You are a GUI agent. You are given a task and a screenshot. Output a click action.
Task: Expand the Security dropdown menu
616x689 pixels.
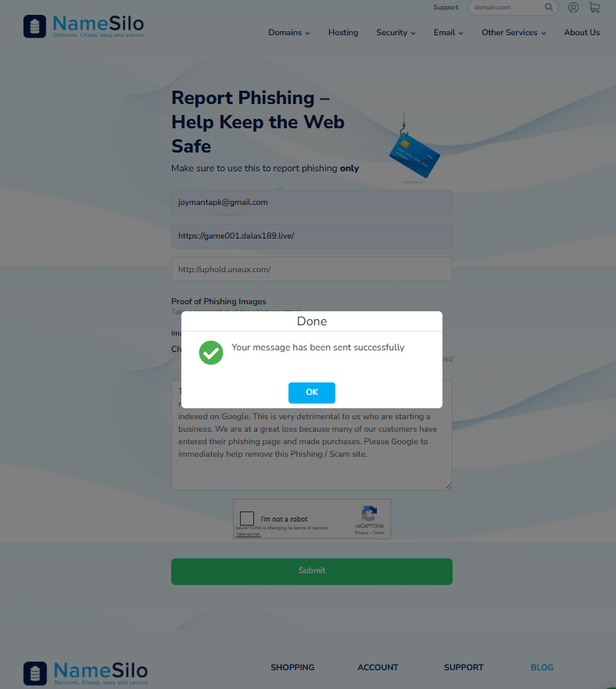pos(396,33)
